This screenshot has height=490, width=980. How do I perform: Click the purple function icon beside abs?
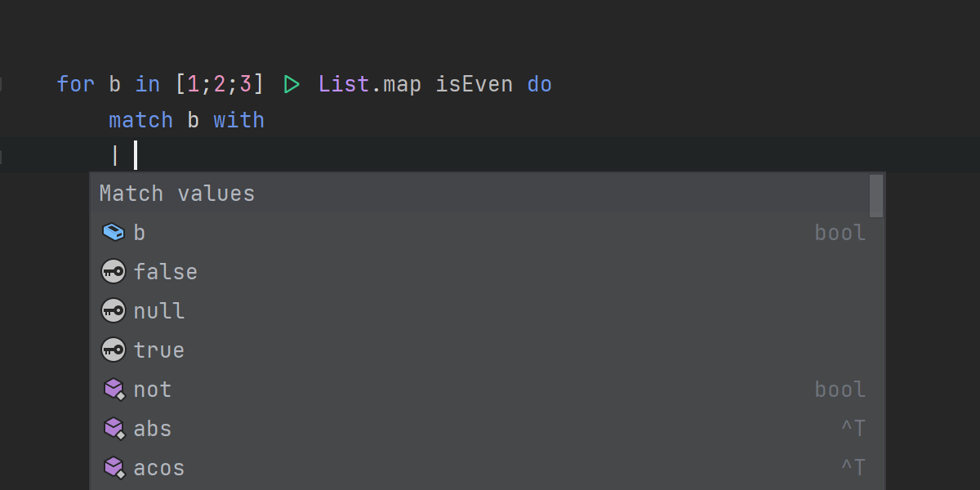coord(113,429)
